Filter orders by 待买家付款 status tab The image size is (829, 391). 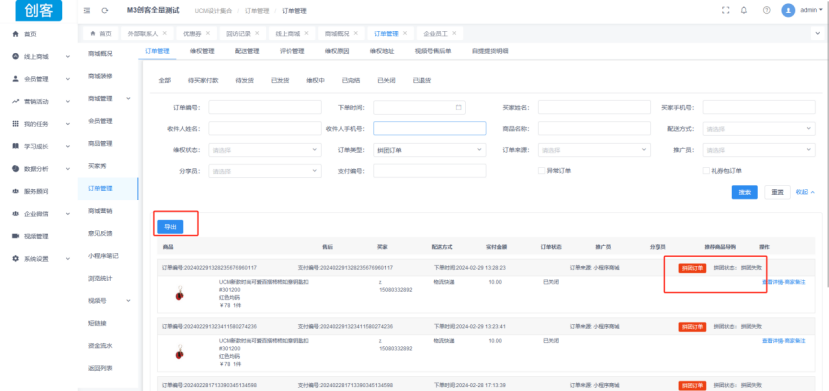[x=203, y=80]
